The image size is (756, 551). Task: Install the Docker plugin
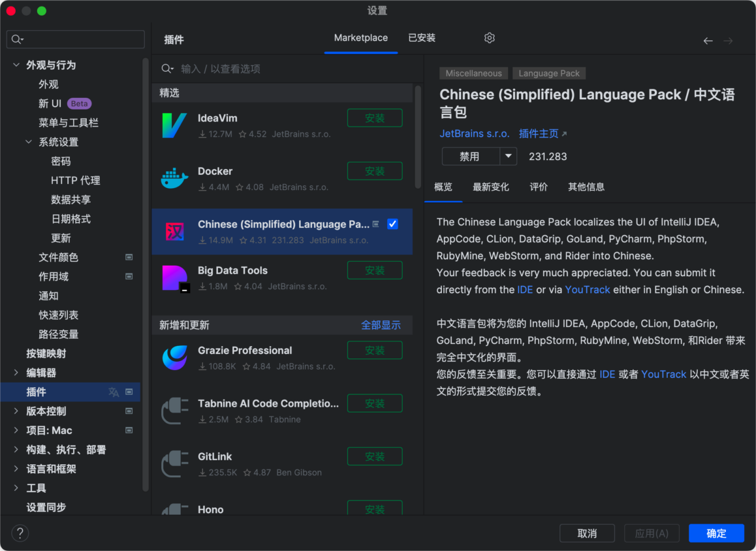coord(375,171)
